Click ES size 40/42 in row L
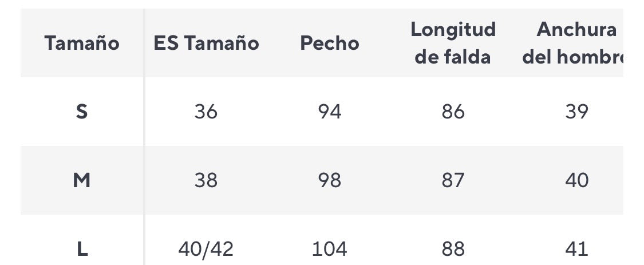This screenshot has height=265, width=644. [x=206, y=249]
